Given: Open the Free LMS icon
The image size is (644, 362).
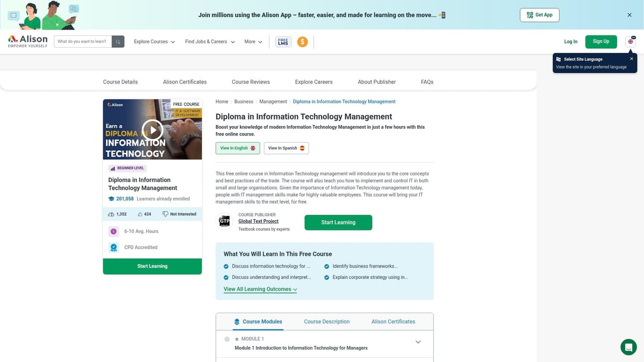Looking at the screenshot, I should pos(283,41).
